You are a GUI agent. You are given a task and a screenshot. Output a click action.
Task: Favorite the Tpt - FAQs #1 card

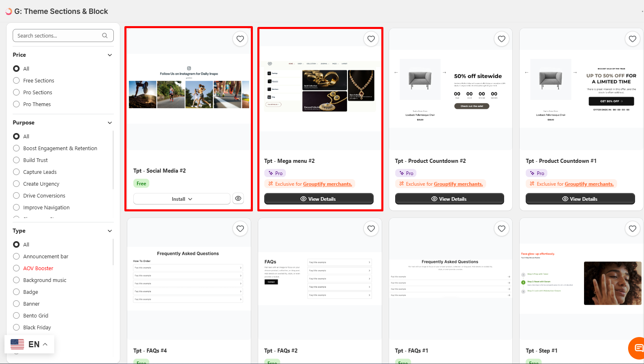(502, 229)
